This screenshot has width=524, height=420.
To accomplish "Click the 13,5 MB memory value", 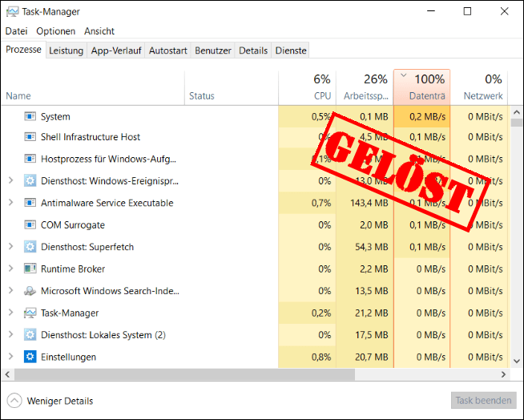I will click(372, 291).
